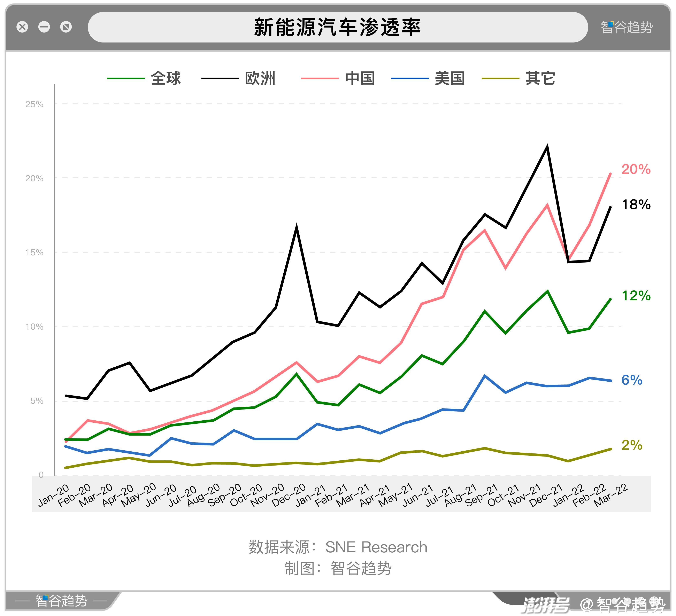This screenshot has height=616, width=676.
Task: Click the round X icon in header
Action: [x=22, y=27]
